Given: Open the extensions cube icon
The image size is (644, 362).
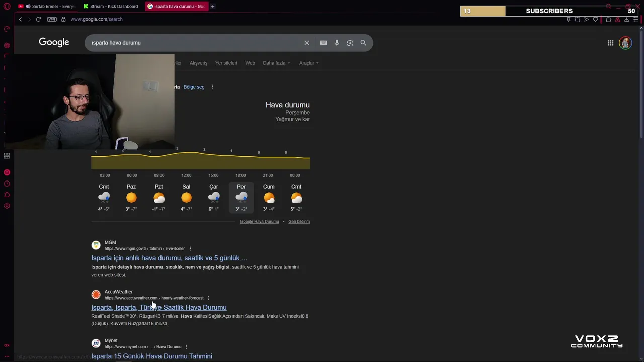Looking at the screenshot, I should (x=608, y=19).
